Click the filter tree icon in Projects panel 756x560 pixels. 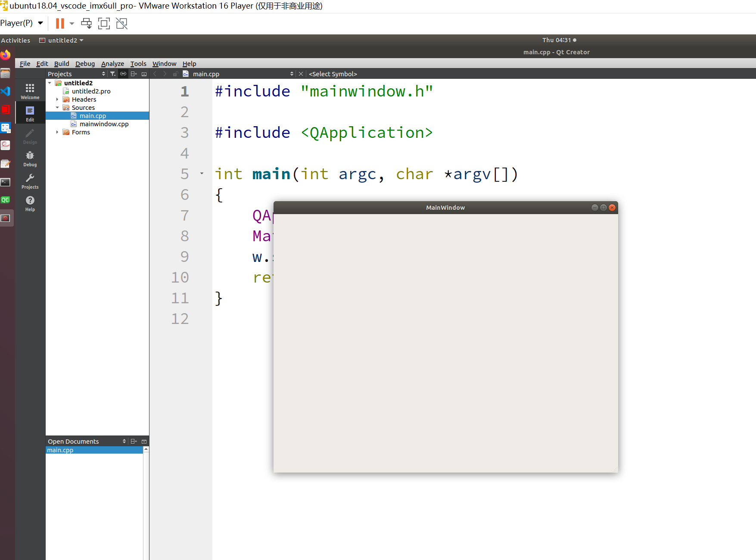pos(113,74)
